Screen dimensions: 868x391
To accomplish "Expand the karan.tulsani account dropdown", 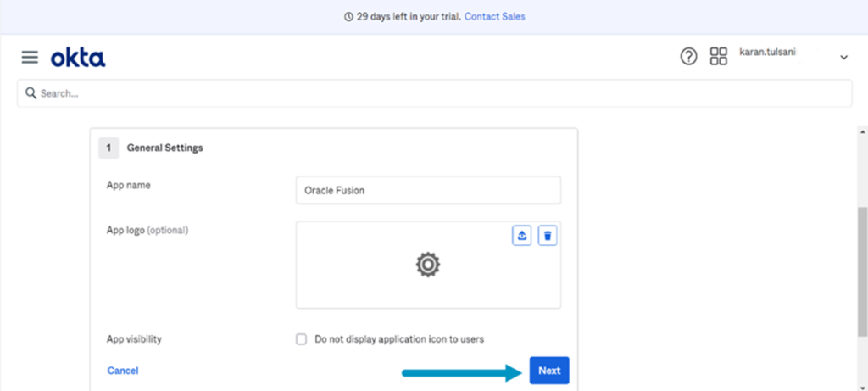I will [x=843, y=57].
